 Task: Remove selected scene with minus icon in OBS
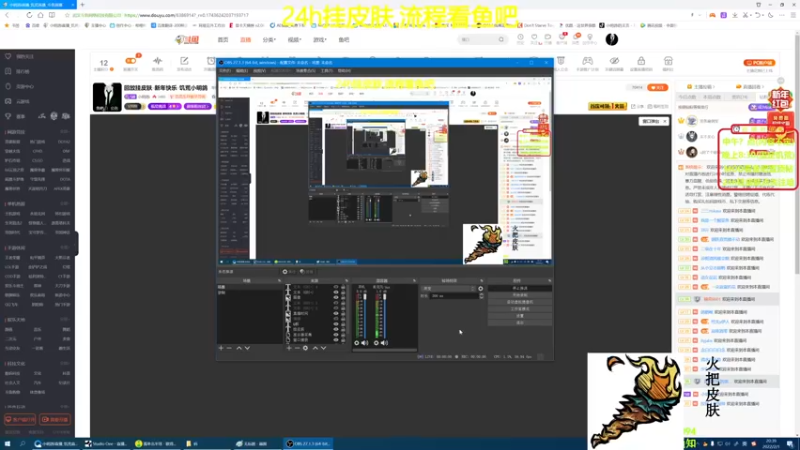pyautogui.click(x=229, y=348)
